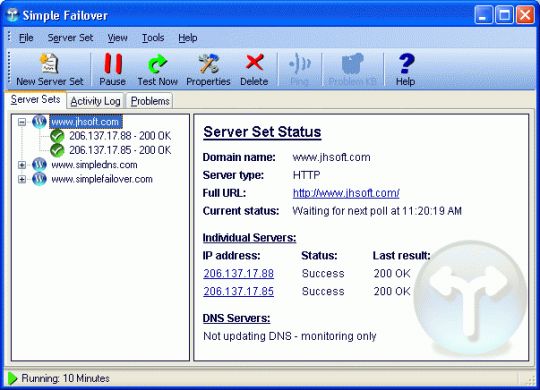Click the green check icon for 206.137.17.85

click(x=57, y=150)
